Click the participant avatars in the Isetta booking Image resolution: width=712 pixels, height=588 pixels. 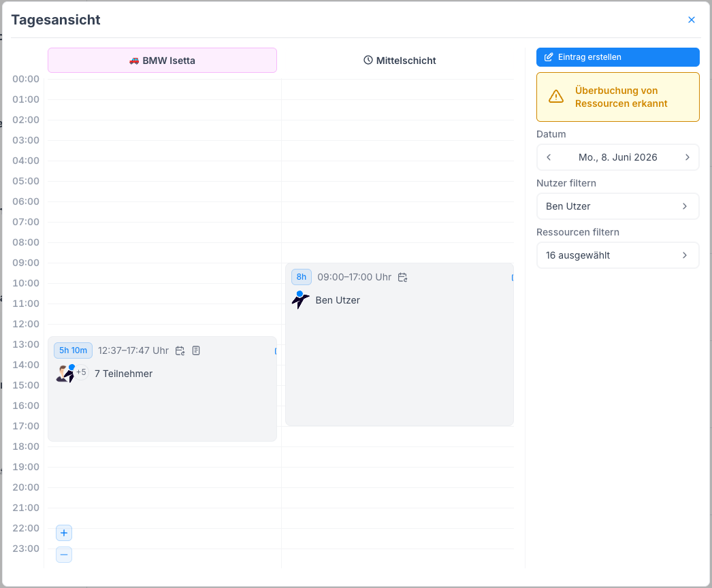pyautogui.click(x=65, y=373)
